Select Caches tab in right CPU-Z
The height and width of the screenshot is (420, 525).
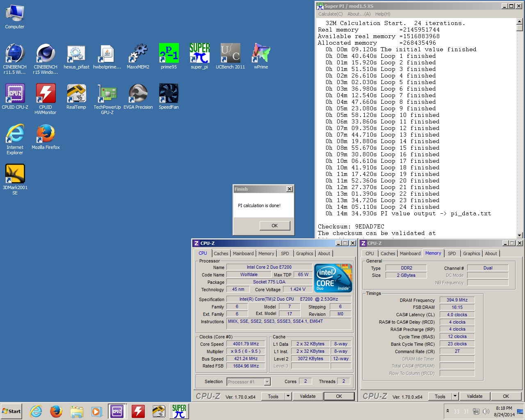[x=388, y=253]
